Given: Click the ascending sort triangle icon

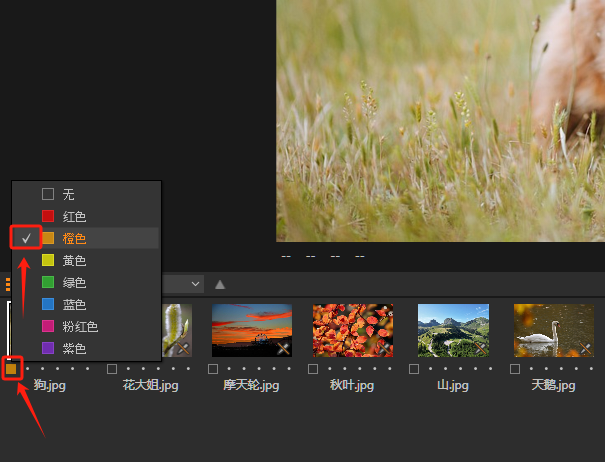Looking at the screenshot, I should pos(220,284).
